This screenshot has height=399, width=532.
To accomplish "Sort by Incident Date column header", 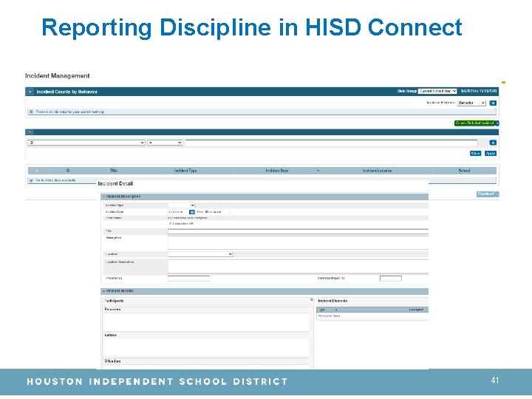I will click(x=277, y=171).
